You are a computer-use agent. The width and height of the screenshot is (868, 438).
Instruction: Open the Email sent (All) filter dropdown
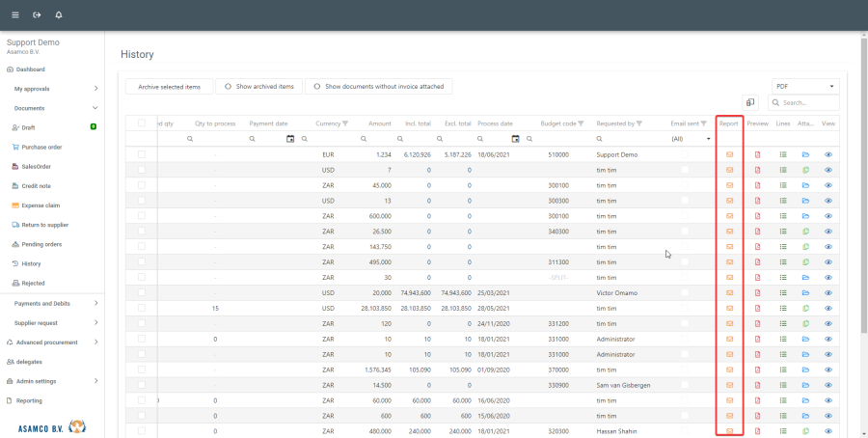pos(691,139)
